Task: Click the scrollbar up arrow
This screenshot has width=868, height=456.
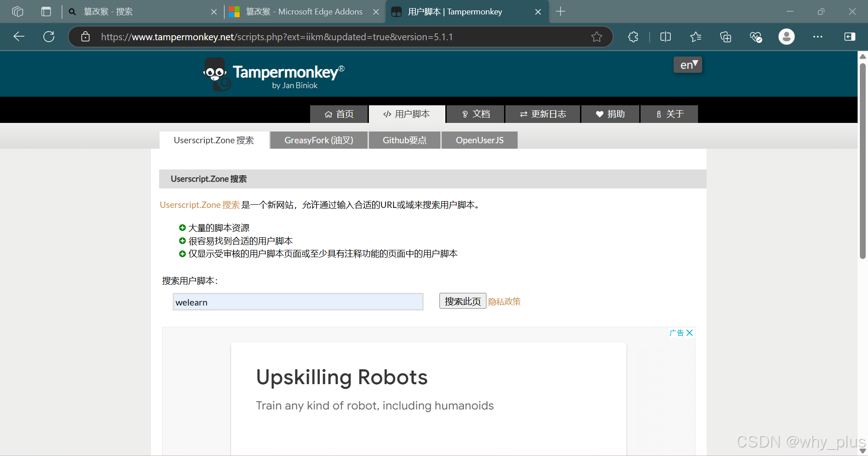Action: 863,56
